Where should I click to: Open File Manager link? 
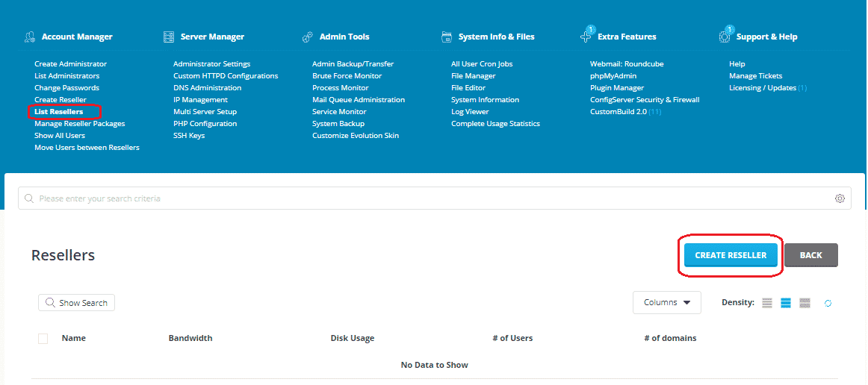474,76
